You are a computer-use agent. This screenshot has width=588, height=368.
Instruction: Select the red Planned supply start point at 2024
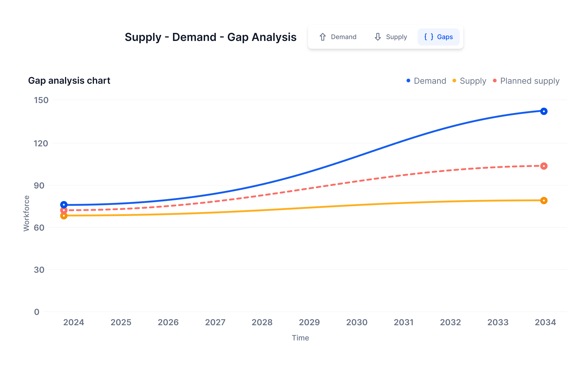[x=64, y=210]
